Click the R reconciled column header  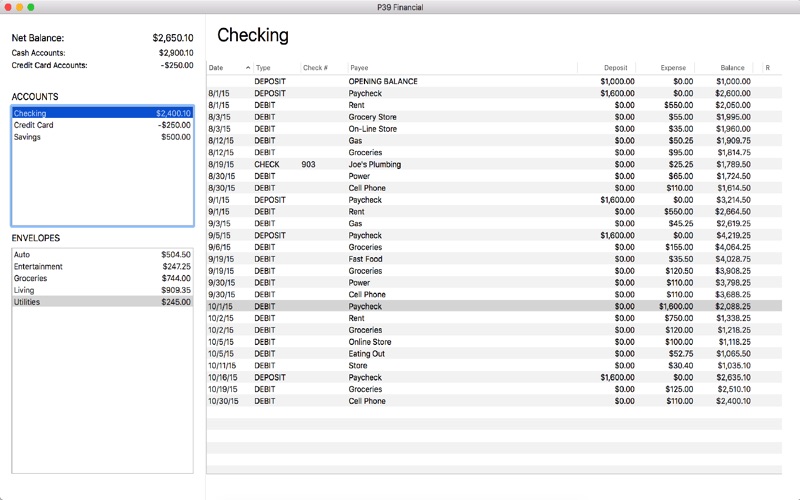tap(767, 68)
